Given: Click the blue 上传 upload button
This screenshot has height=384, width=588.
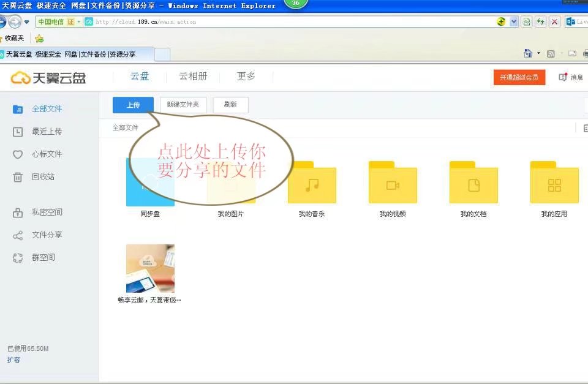Looking at the screenshot, I should 133,105.
